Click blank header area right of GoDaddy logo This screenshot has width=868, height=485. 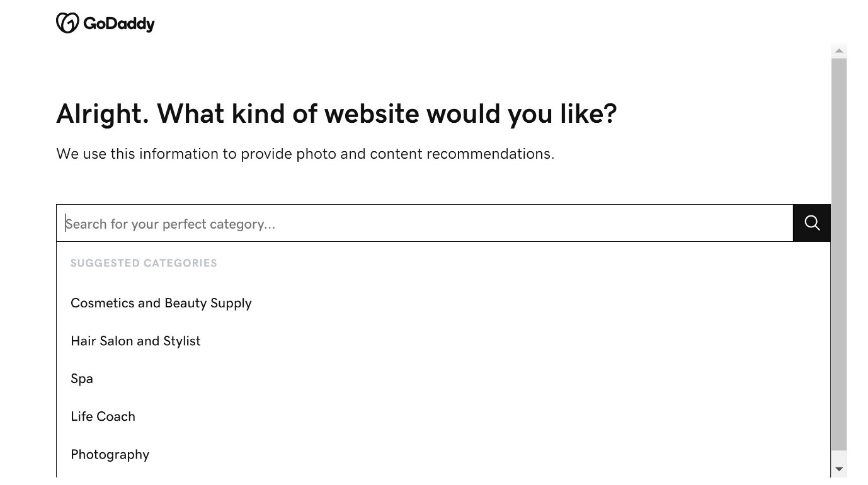441,24
